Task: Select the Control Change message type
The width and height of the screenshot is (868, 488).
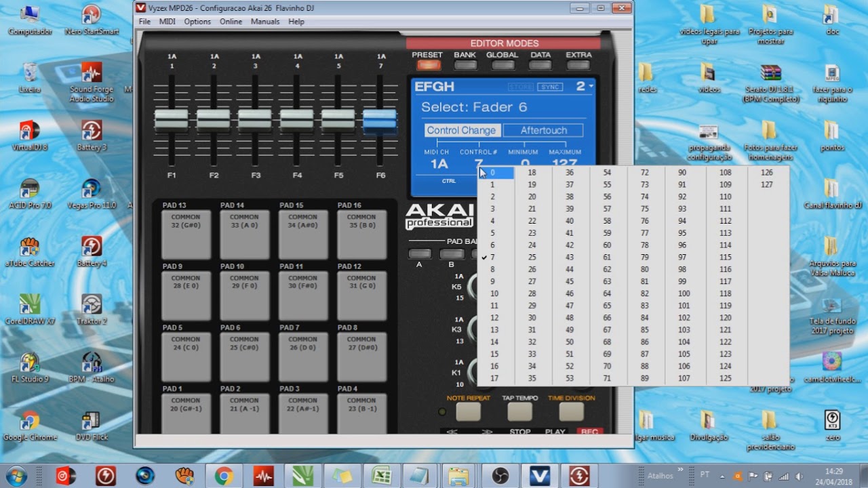Action: click(x=462, y=131)
